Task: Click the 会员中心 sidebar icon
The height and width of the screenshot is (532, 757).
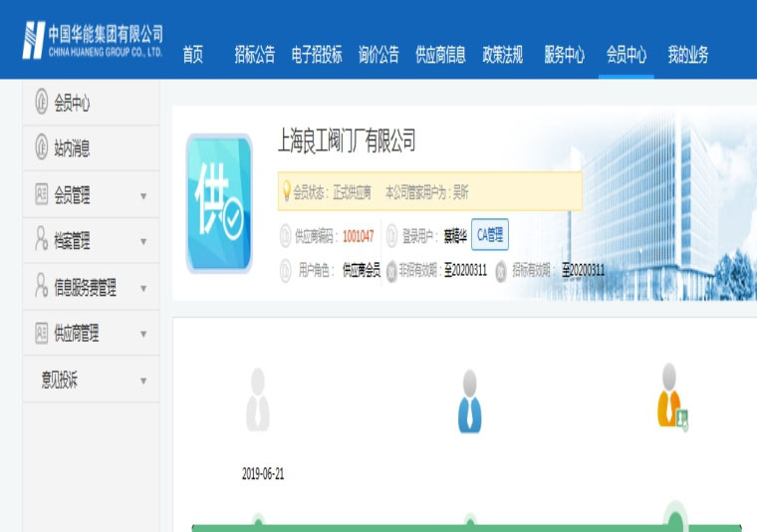Action: point(41,103)
